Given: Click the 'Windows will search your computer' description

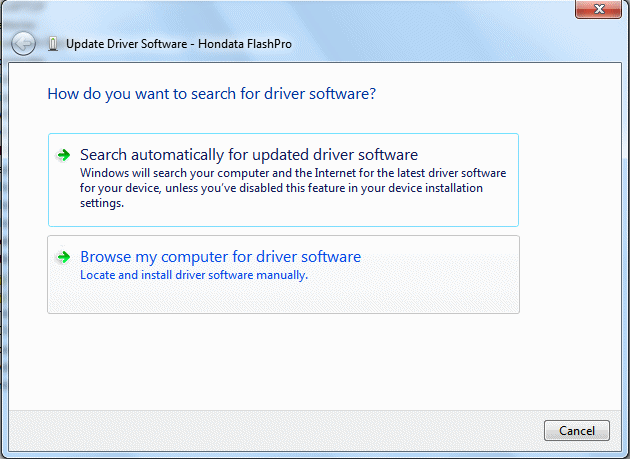Looking at the screenshot, I should (293, 188).
